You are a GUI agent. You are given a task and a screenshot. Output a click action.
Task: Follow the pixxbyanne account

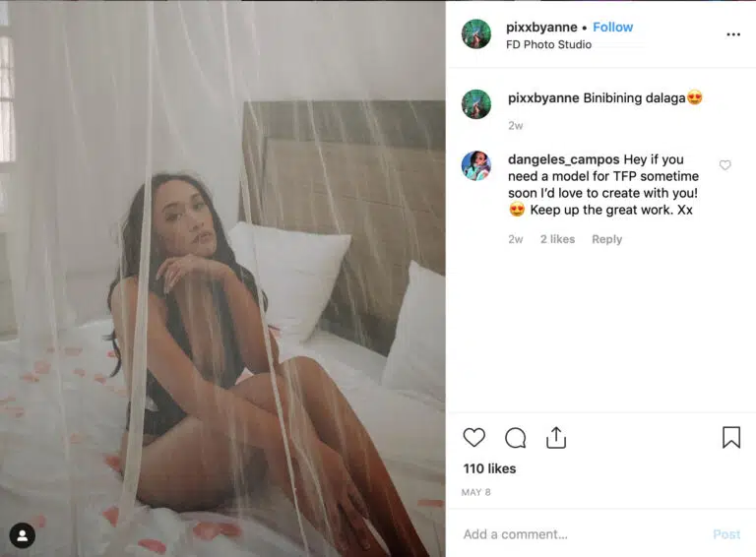click(613, 27)
